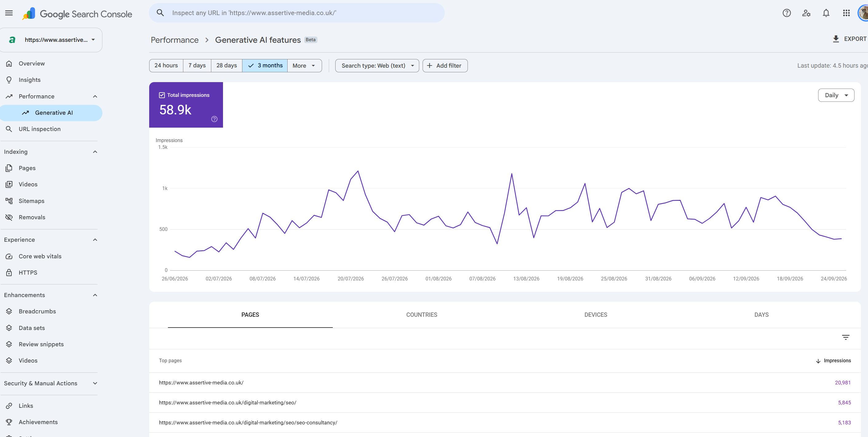
Task: Click the Pages indexing icon
Action: coord(9,168)
